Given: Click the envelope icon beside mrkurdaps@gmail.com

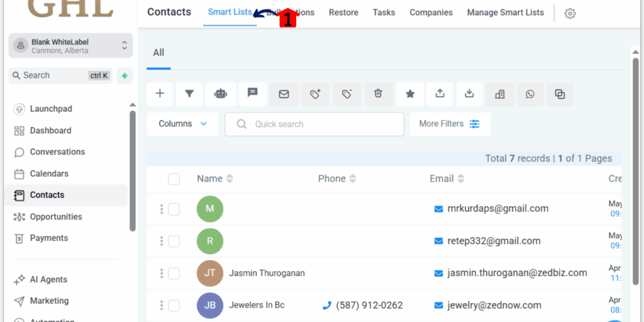Looking at the screenshot, I should point(438,209).
